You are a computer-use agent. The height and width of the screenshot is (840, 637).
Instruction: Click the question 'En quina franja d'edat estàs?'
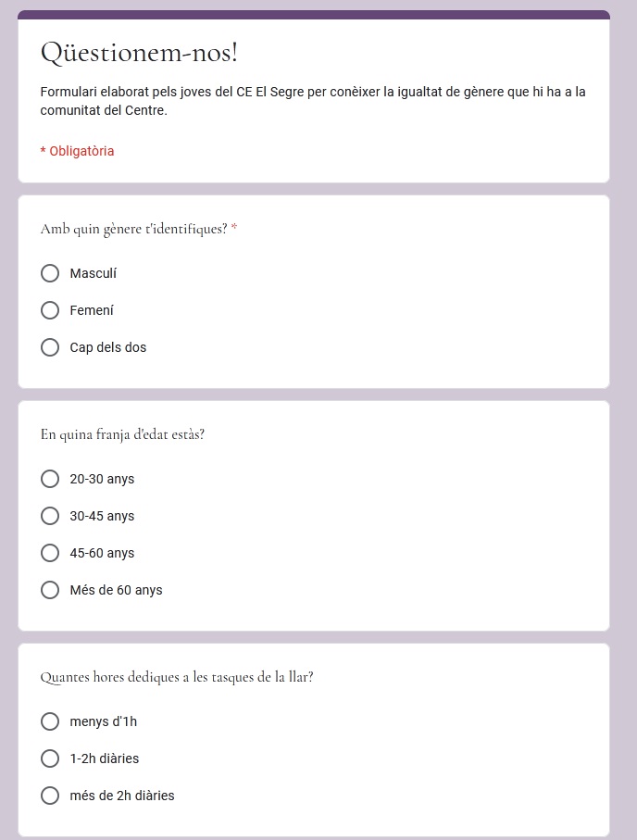pyautogui.click(x=122, y=434)
